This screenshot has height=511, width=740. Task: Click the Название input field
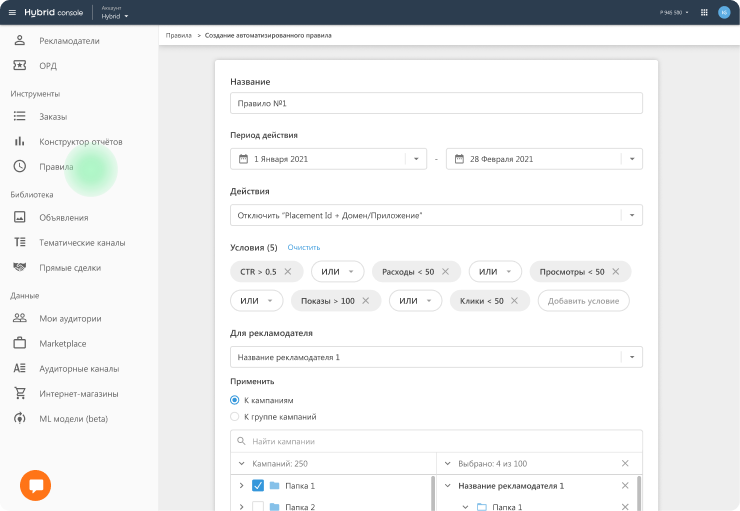click(436, 103)
